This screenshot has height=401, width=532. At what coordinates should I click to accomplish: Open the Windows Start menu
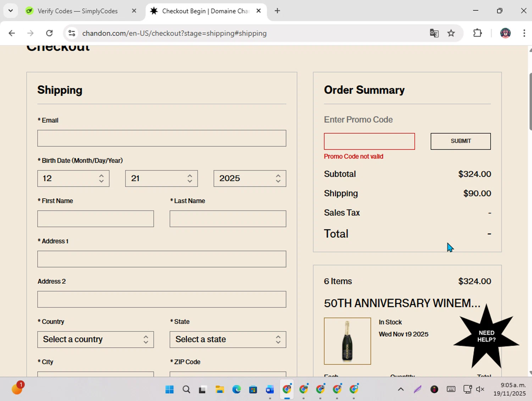(170, 389)
